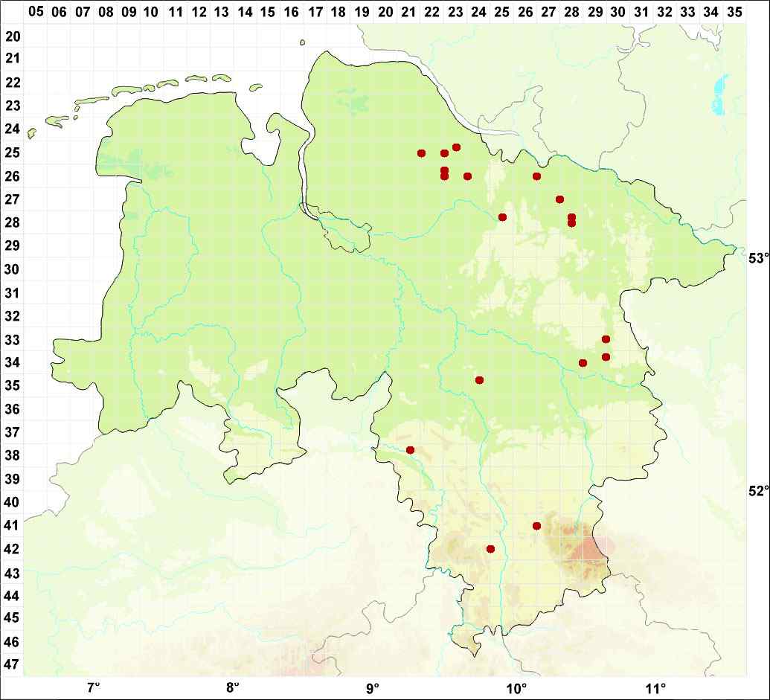Screen dimensions: 770x700
Task: Select the row label 32 on left
Action: 13,315
